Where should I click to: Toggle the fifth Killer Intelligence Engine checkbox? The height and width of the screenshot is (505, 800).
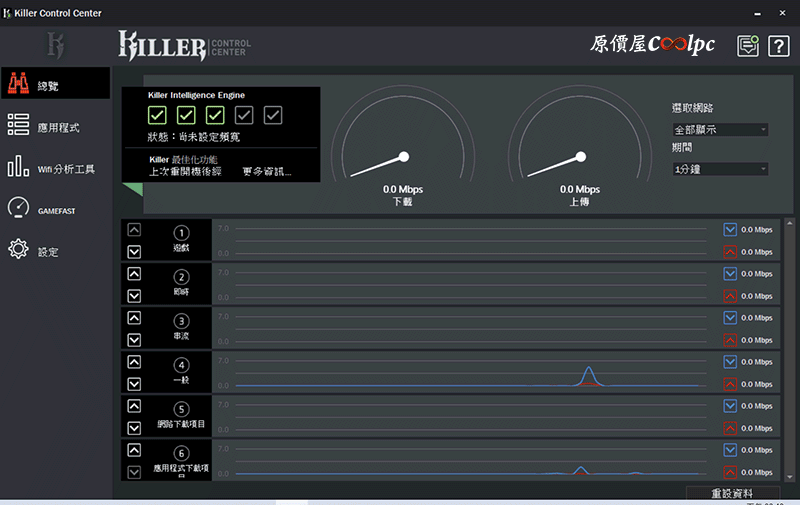[x=273, y=115]
